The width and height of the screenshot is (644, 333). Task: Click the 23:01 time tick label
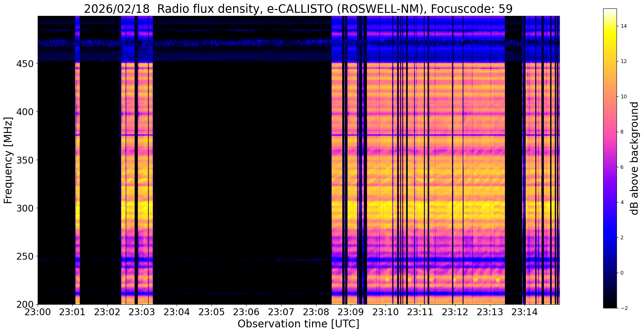pos(73,312)
